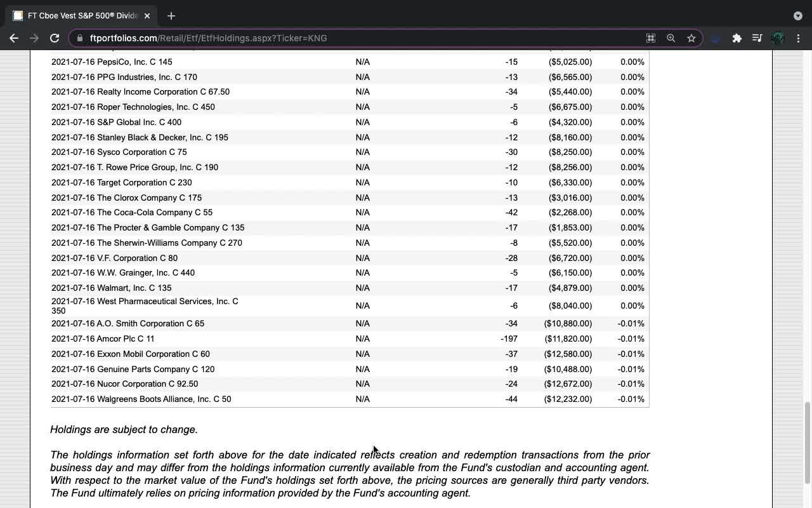The height and width of the screenshot is (508, 812).
Task: Click the ($3,016.00) market value
Action: coord(570,197)
